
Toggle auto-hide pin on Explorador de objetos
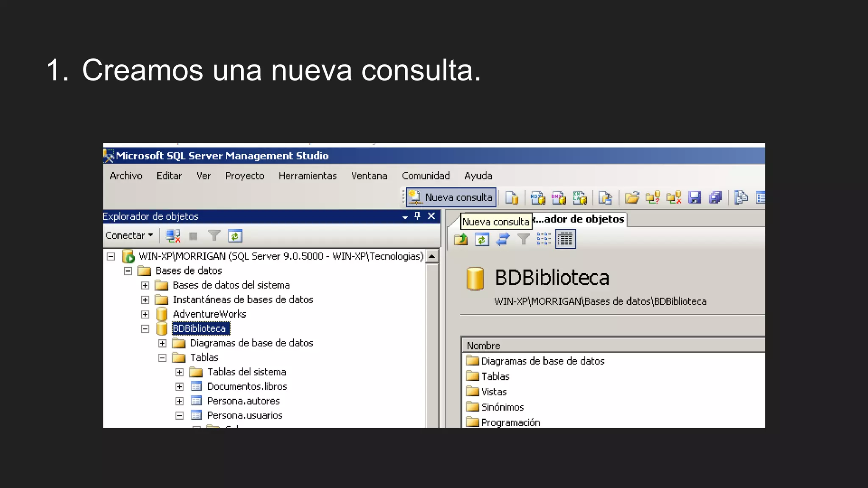[417, 216]
